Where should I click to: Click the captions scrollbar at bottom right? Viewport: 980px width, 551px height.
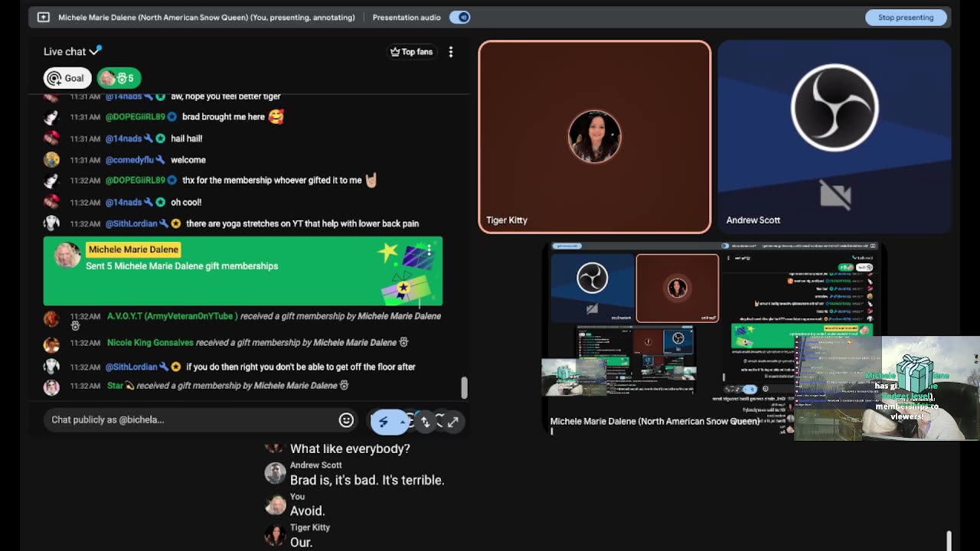(949, 540)
